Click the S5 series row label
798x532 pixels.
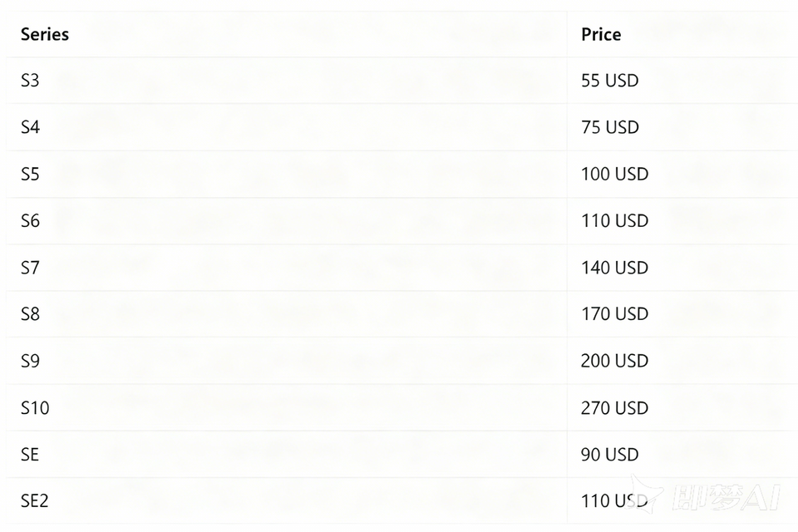pyautogui.click(x=30, y=174)
